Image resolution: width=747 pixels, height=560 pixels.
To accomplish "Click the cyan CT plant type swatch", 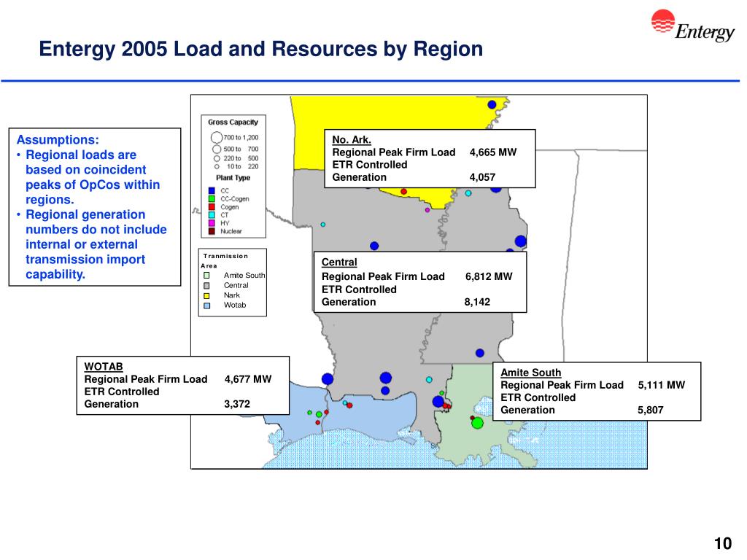I will pyautogui.click(x=212, y=215).
